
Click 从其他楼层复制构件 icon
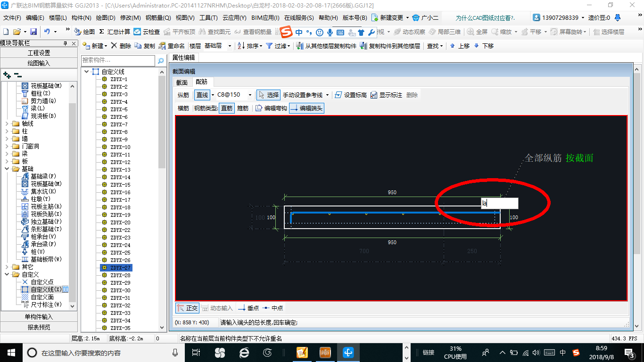click(x=299, y=46)
